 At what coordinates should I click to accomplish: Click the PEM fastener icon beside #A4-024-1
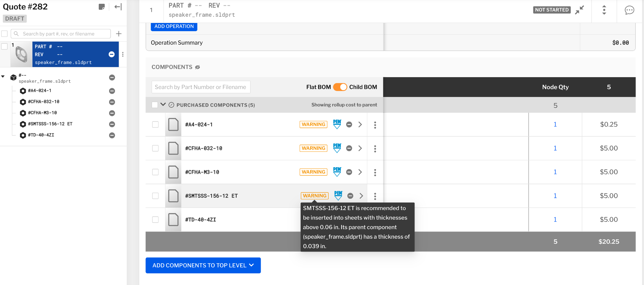336,124
